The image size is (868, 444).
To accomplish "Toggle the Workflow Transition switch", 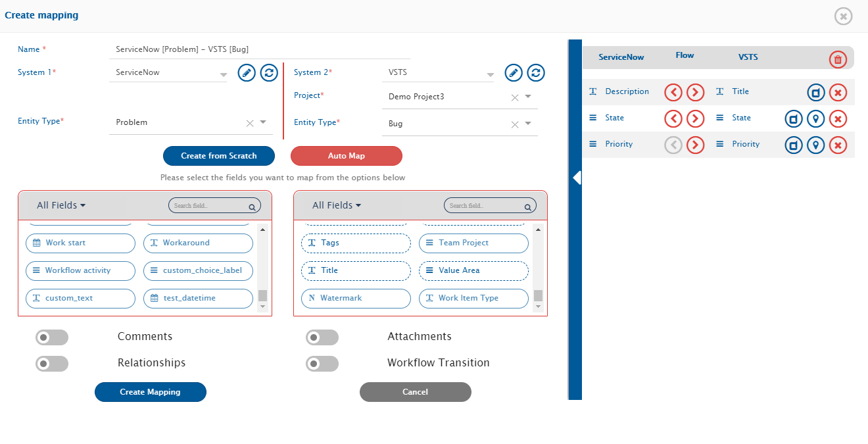I will pos(322,364).
